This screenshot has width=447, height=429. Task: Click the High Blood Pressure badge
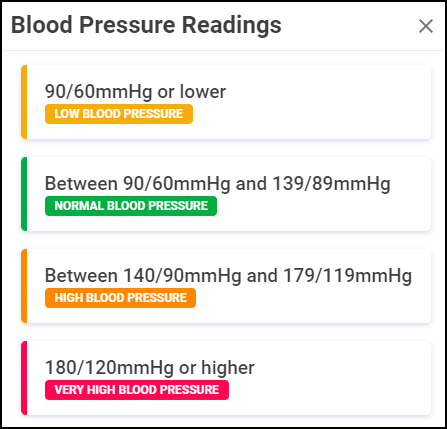tap(120, 298)
